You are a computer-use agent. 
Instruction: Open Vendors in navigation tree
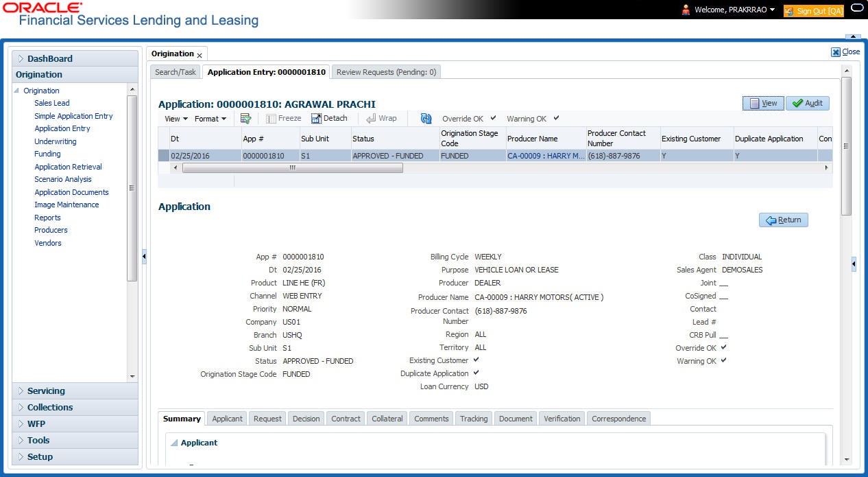click(48, 243)
